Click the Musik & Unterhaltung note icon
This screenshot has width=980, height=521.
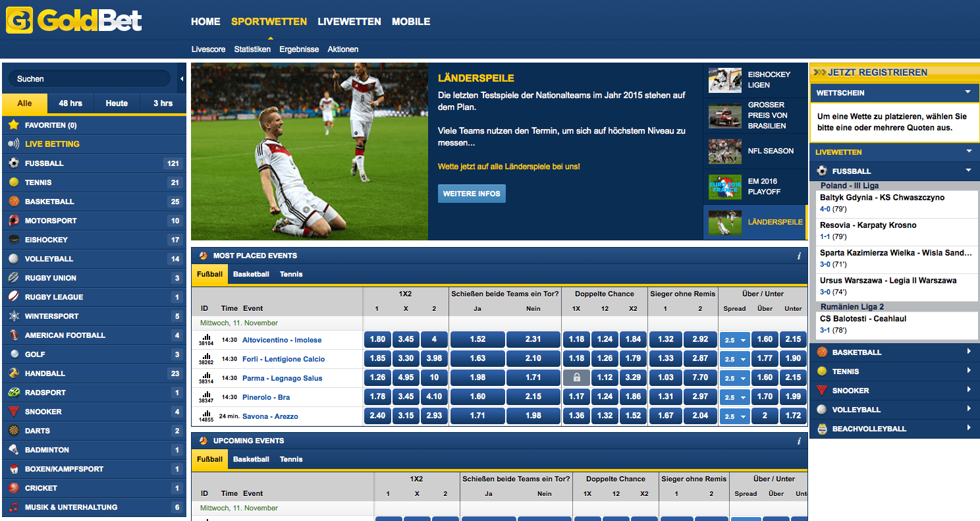click(13, 507)
